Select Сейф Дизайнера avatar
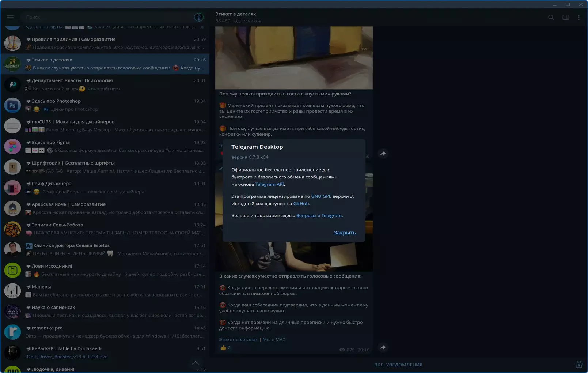 coord(12,188)
